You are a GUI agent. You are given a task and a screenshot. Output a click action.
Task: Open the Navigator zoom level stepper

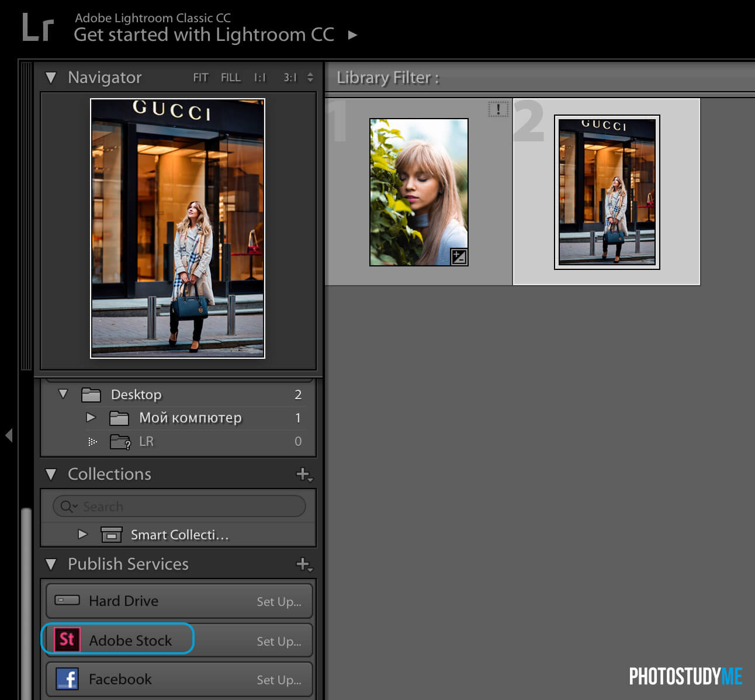310,78
